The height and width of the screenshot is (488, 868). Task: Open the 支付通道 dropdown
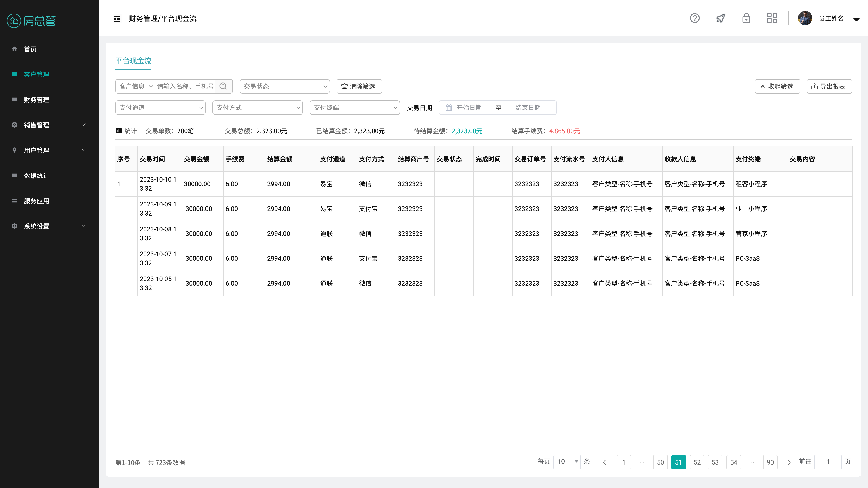(160, 108)
